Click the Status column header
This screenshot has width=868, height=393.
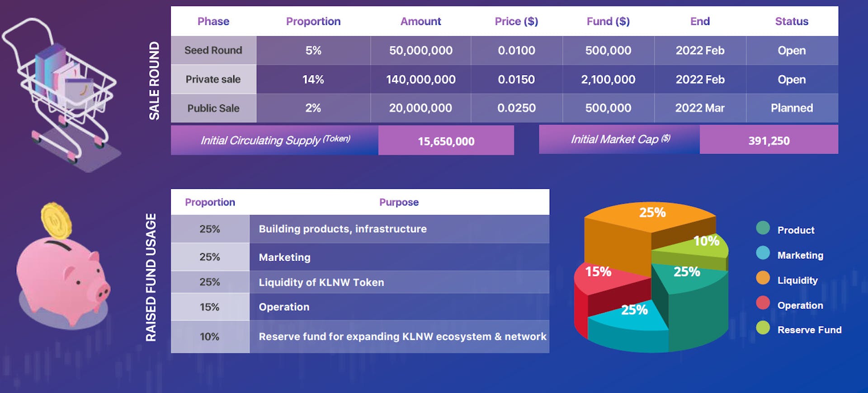[x=792, y=21]
